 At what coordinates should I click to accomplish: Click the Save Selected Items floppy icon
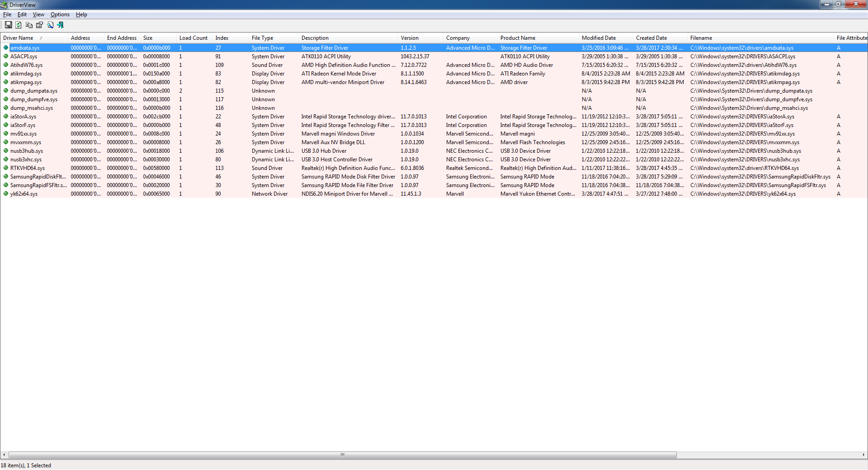point(8,25)
